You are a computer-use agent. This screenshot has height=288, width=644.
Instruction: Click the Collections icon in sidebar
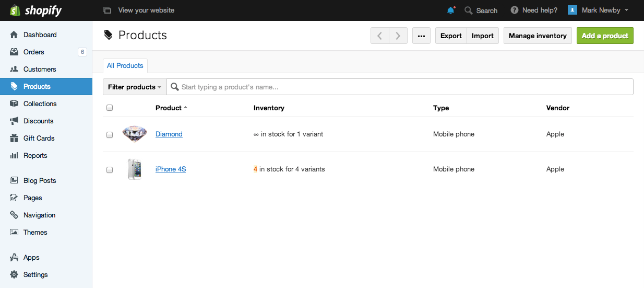pos(14,103)
